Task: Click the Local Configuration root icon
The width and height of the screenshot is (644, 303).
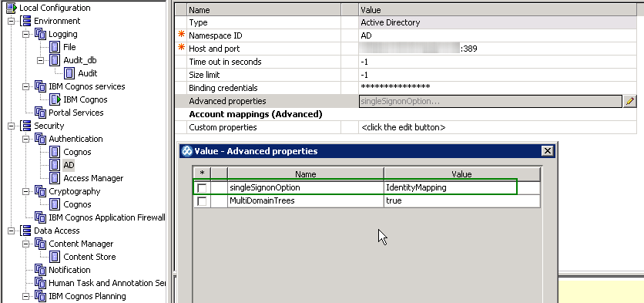Action: (12, 8)
